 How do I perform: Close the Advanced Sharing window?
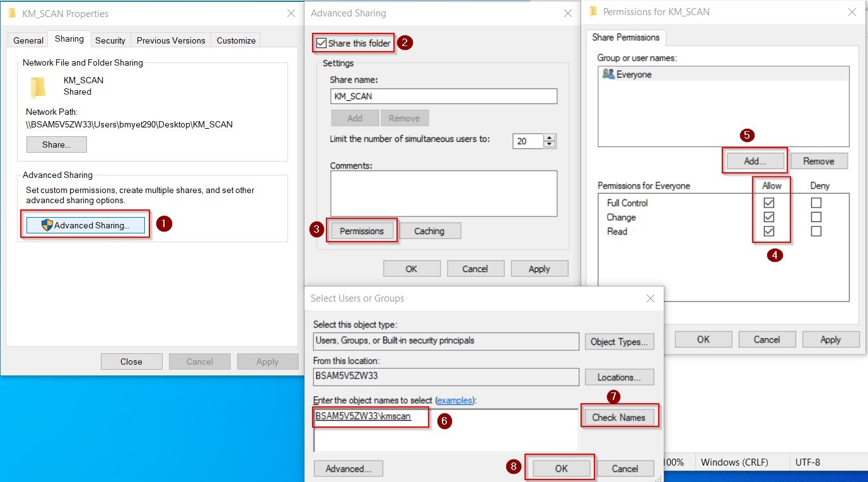click(568, 13)
